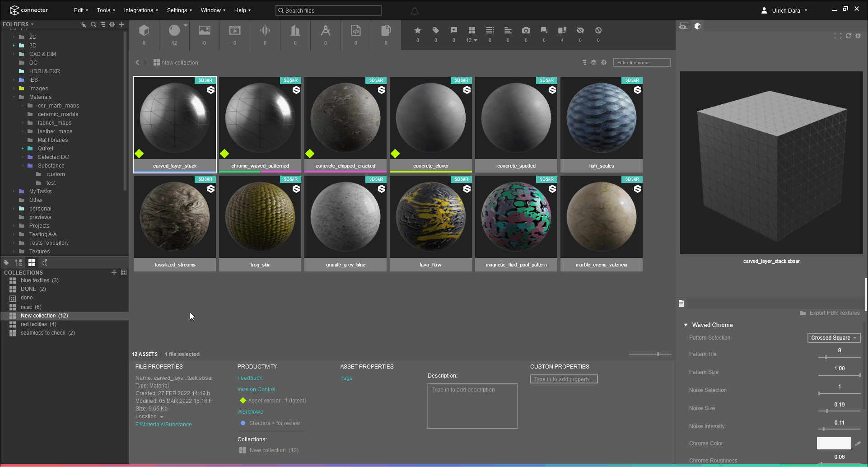Open the Integrations menu
868x467 pixels.
pyautogui.click(x=141, y=10)
